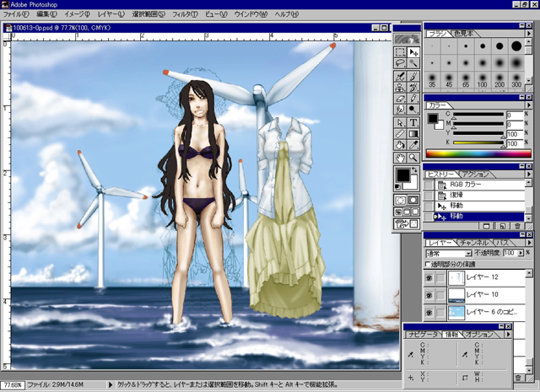Switch to the ナビゲータ tab
Screen dimensions: 540x392
(424, 334)
